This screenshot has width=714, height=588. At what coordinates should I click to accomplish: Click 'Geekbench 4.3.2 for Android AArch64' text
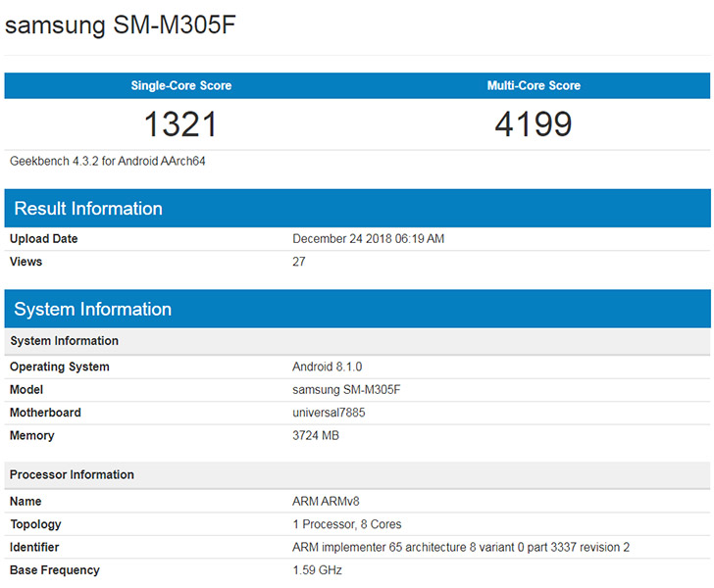click(108, 161)
